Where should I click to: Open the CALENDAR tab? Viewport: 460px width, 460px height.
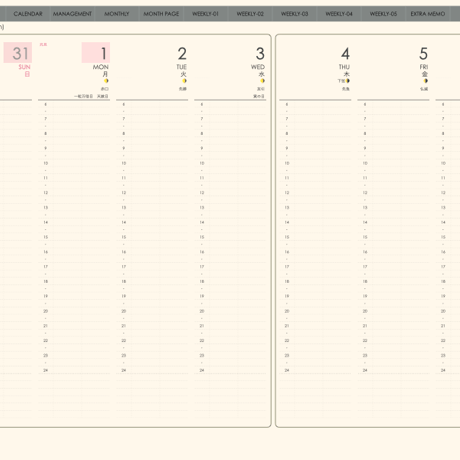point(28,14)
